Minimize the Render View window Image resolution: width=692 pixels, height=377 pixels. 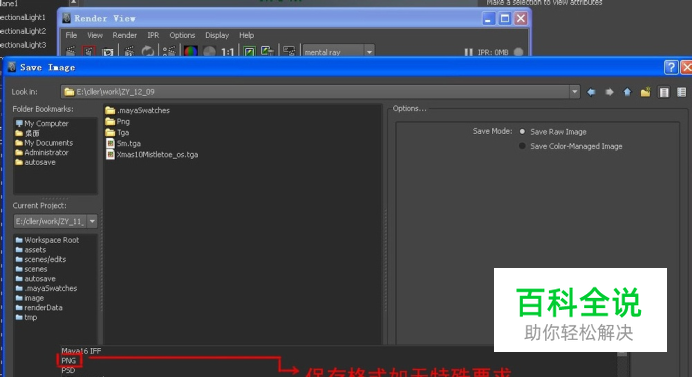coord(488,19)
